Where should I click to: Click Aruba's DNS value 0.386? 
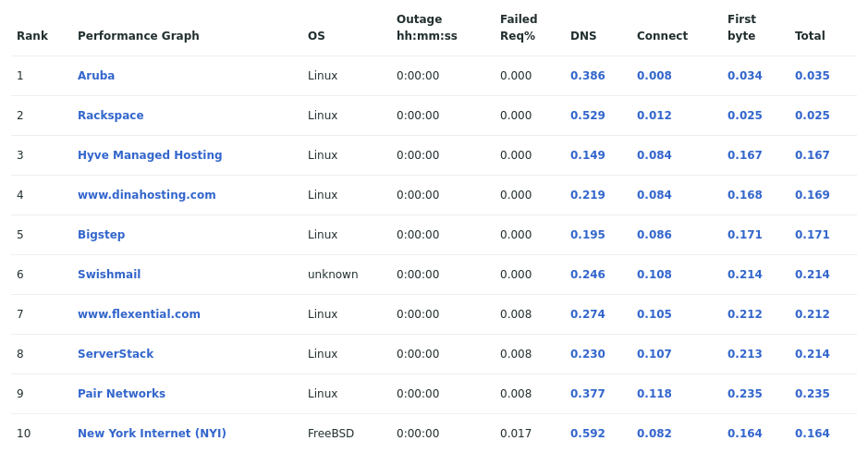pos(587,75)
